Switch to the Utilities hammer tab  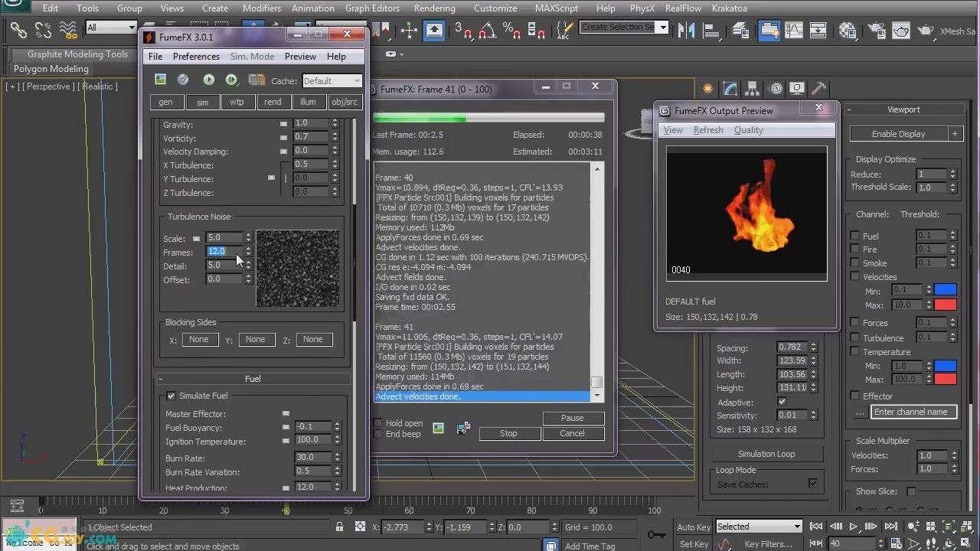(x=819, y=88)
